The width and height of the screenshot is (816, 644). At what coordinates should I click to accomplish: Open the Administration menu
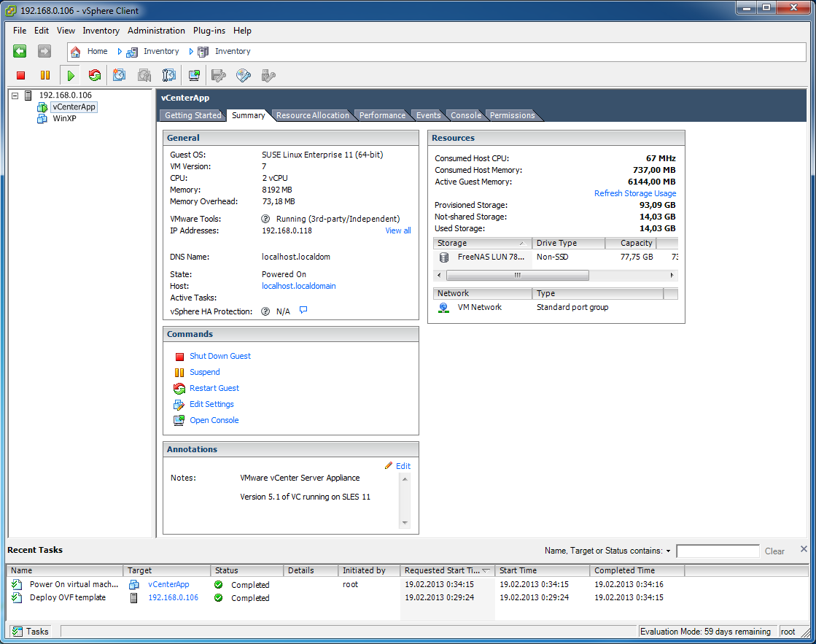coord(156,31)
